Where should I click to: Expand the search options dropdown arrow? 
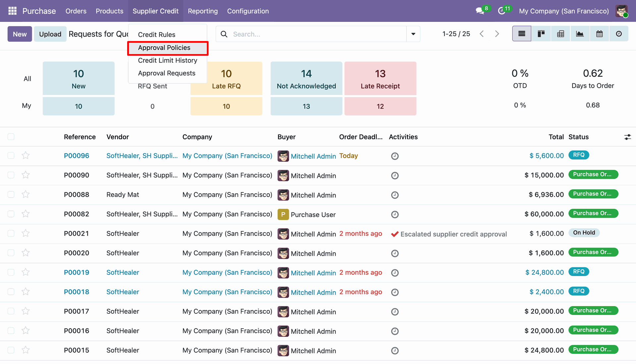click(413, 34)
